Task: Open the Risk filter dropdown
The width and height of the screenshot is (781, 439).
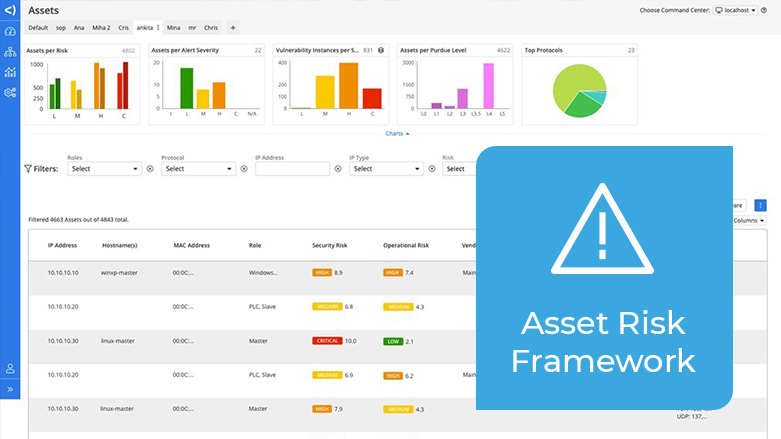Action: 459,169
